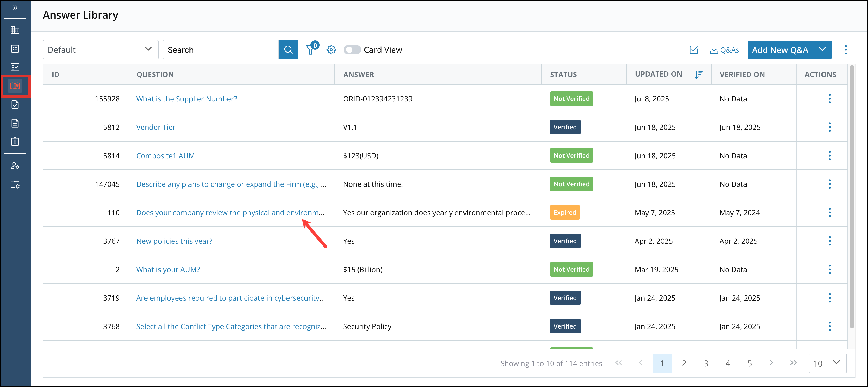Open the user settings icon in the sidebar
The height and width of the screenshot is (387, 868).
click(15, 166)
